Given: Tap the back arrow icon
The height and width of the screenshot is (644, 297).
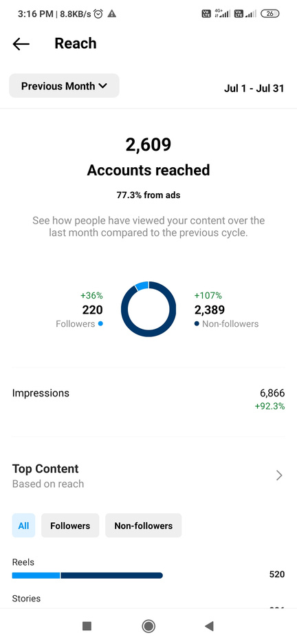Looking at the screenshot, I should pos(21,43).
